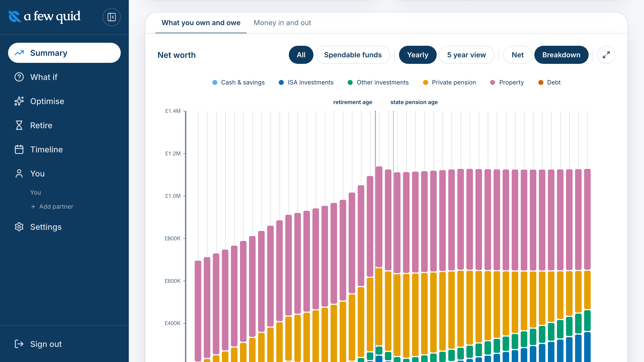Click the Retire hourglass icon
Screen dimensions: 644x362
[x=19, y=125]
